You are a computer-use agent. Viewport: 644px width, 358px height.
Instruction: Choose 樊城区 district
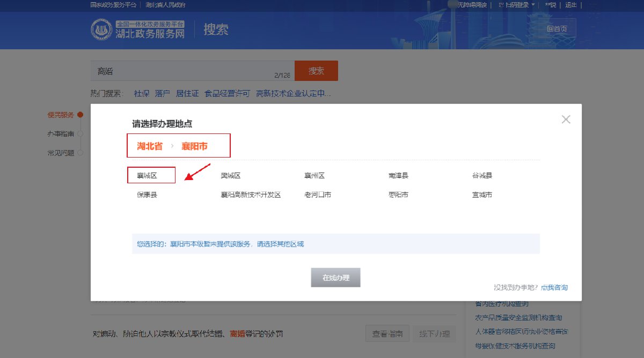[x=231, y=175]
